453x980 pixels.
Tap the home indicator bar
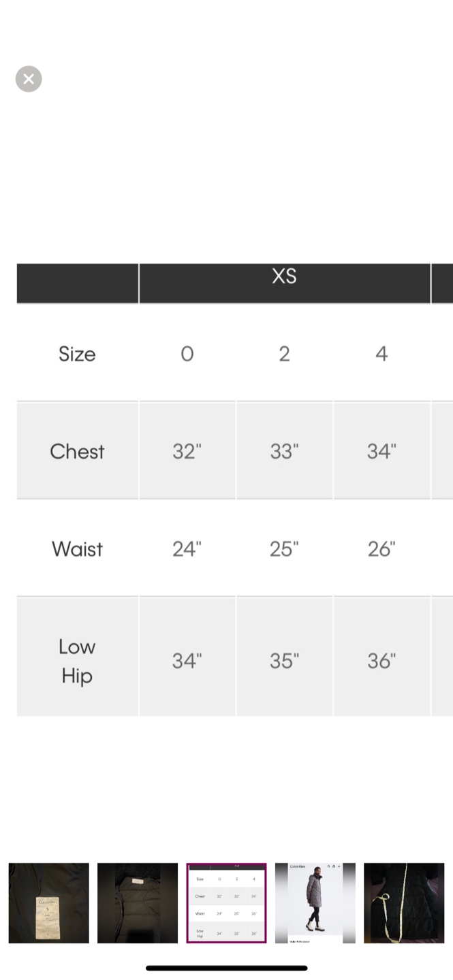[x=226, y=968]
